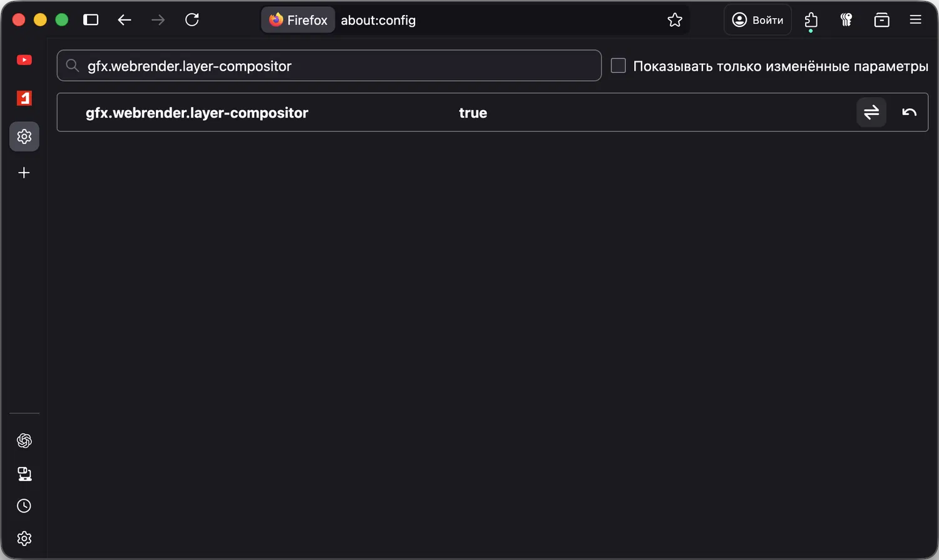939x560 pixels.
Task: Open the archive box toolbar icon
Action: point(881,20)
